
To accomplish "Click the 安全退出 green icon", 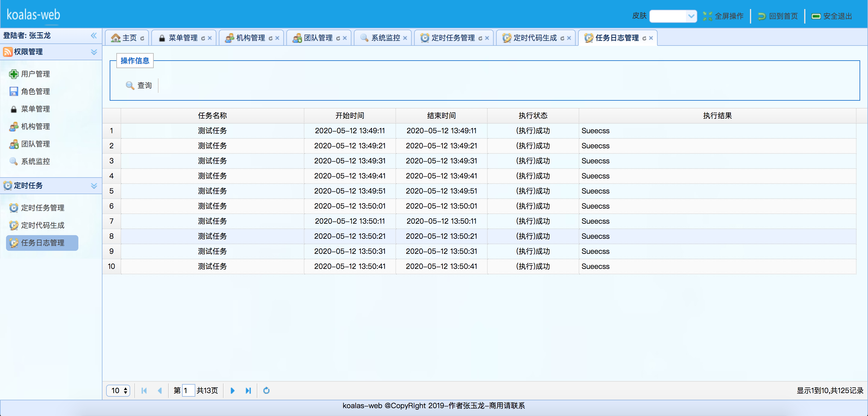I will coord(816,16).
